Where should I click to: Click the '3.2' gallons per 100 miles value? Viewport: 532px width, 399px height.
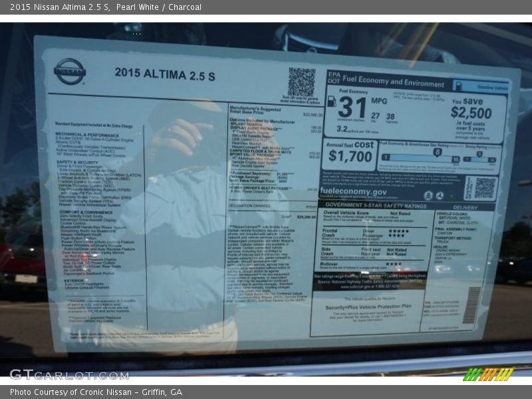342,129
